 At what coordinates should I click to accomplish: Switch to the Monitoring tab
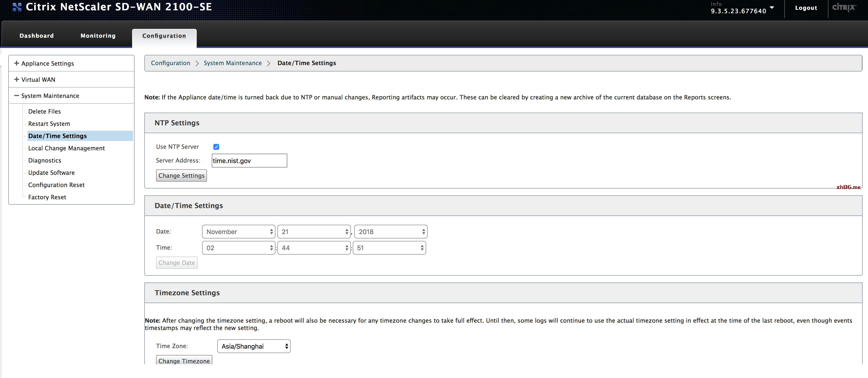(x=98, y=36)
